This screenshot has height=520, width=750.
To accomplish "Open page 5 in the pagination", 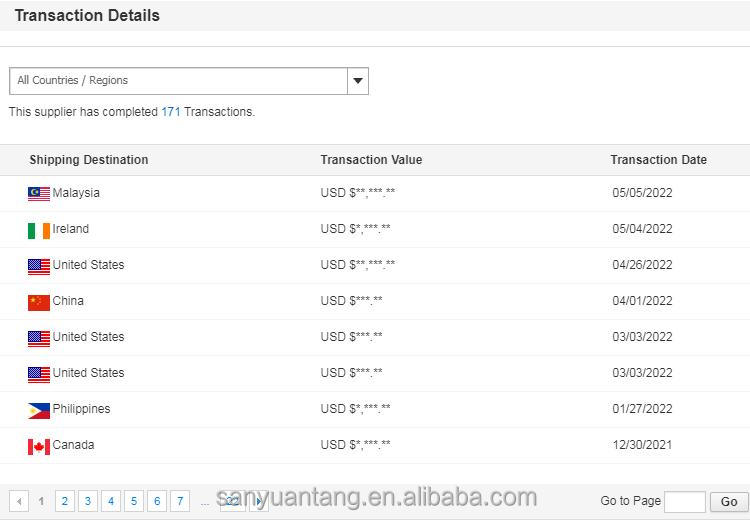I will click(x=133, y=501).
